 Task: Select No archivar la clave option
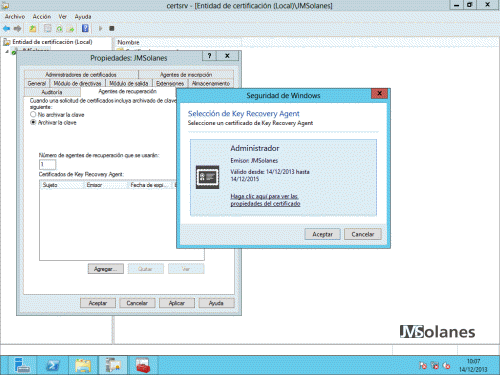coord(57,115)
